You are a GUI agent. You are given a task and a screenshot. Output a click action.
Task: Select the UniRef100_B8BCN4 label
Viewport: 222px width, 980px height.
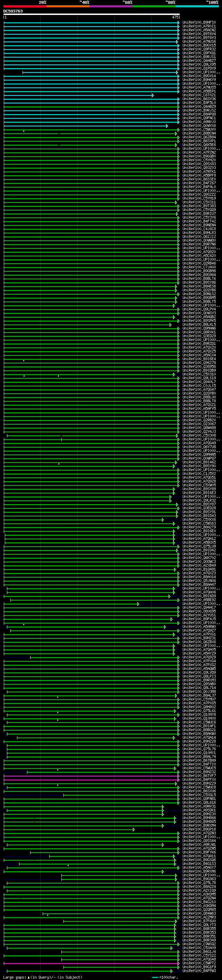(199, 133)
